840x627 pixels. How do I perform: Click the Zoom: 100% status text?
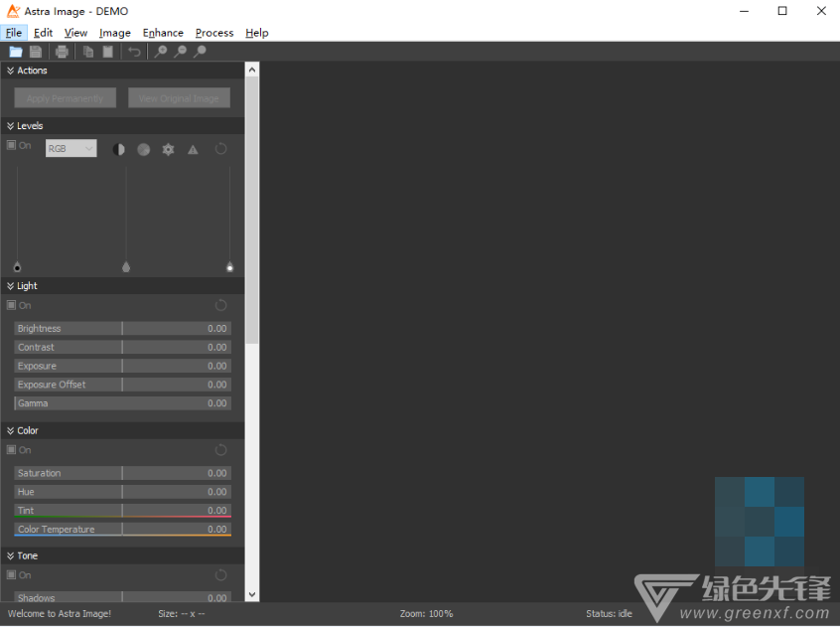pos(426,614)
